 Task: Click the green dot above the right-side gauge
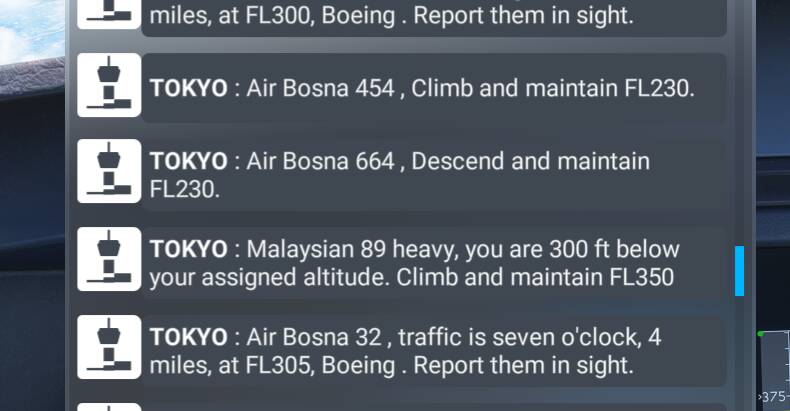point(760,333)
